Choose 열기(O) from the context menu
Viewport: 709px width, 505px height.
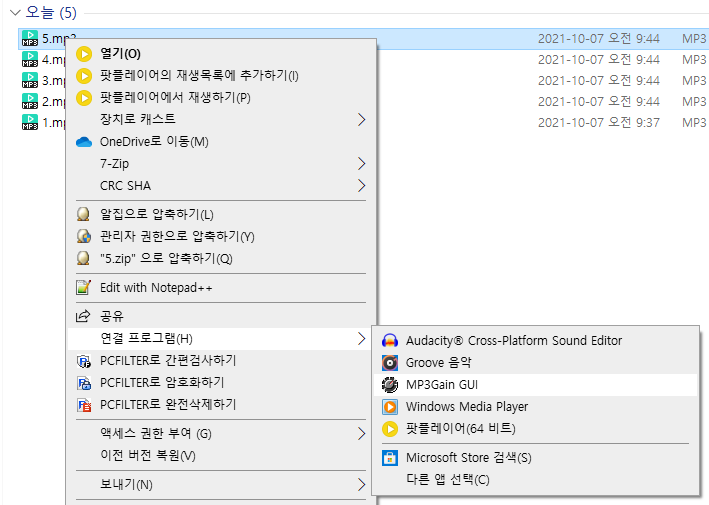[222, 54]
